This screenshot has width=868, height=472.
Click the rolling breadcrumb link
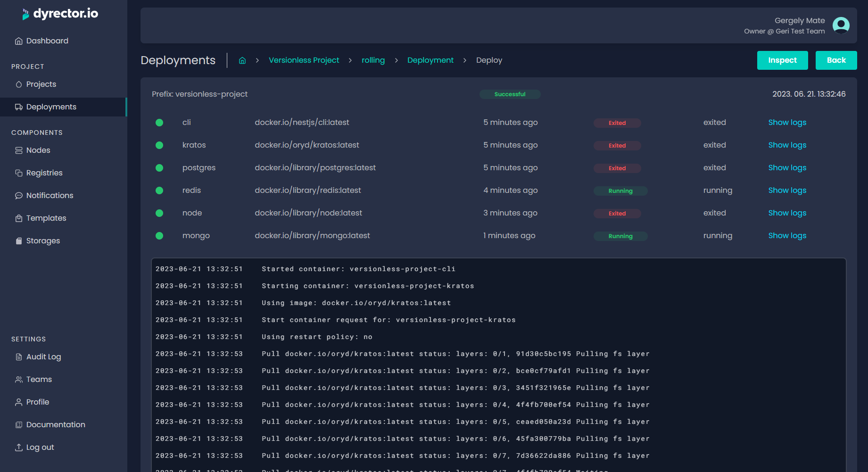(x=373, y=60)
